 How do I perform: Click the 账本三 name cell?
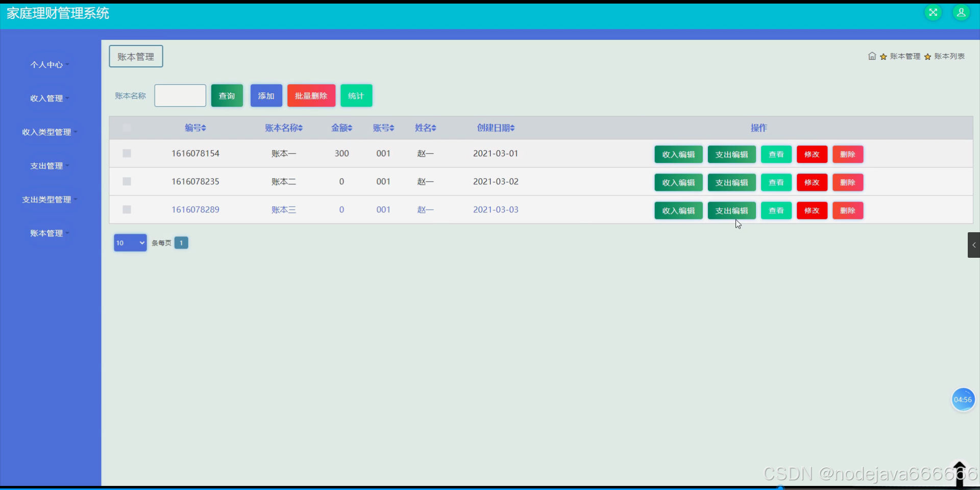coord(284,209)
